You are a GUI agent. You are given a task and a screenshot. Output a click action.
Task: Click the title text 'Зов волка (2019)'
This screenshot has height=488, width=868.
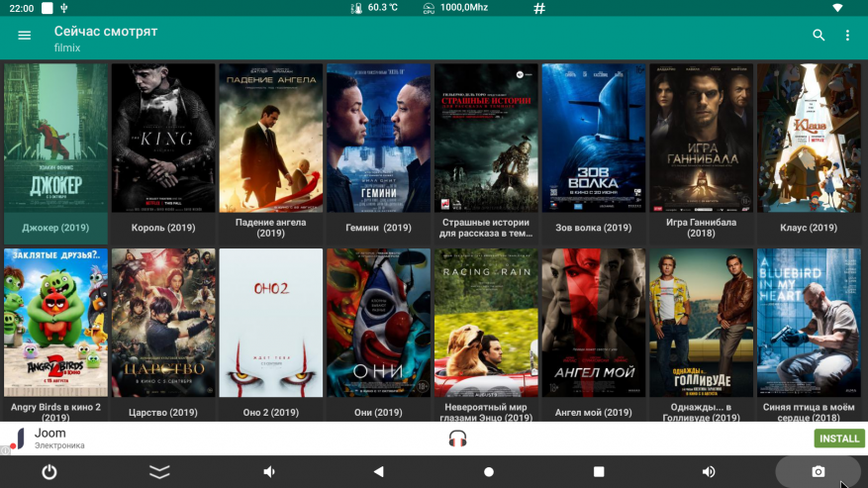click(594, 228)
